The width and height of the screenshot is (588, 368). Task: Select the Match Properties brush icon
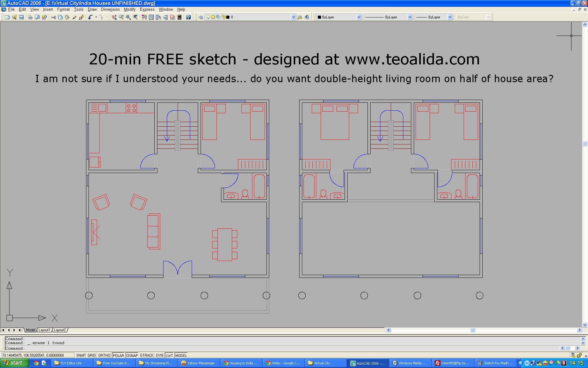(74, 17)
